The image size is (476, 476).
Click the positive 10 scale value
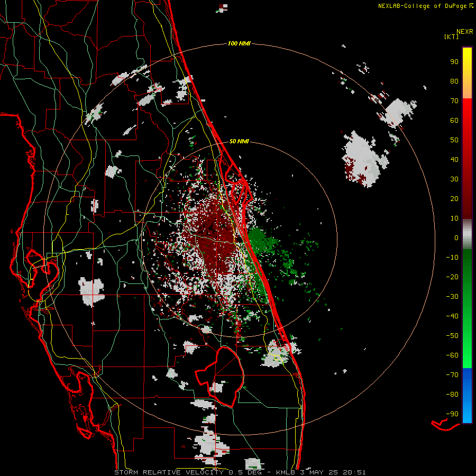pyautogui.click(x=454, y=218)
